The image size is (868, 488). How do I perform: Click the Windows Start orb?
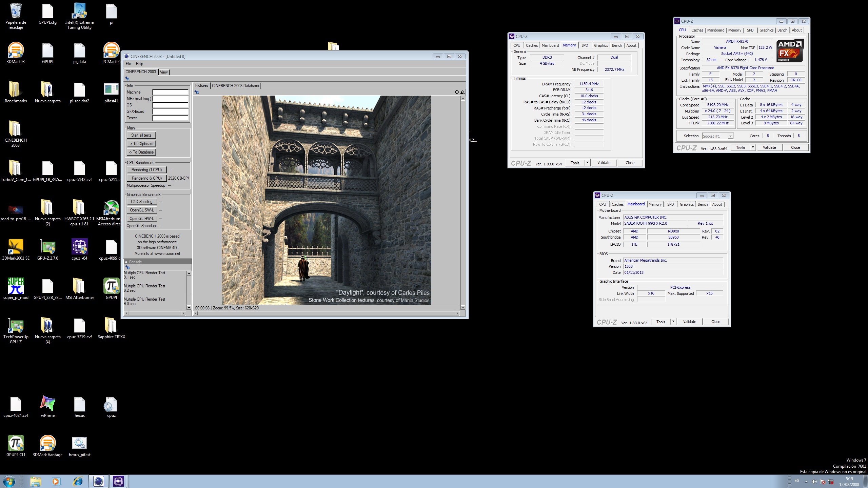pos(9,481)
